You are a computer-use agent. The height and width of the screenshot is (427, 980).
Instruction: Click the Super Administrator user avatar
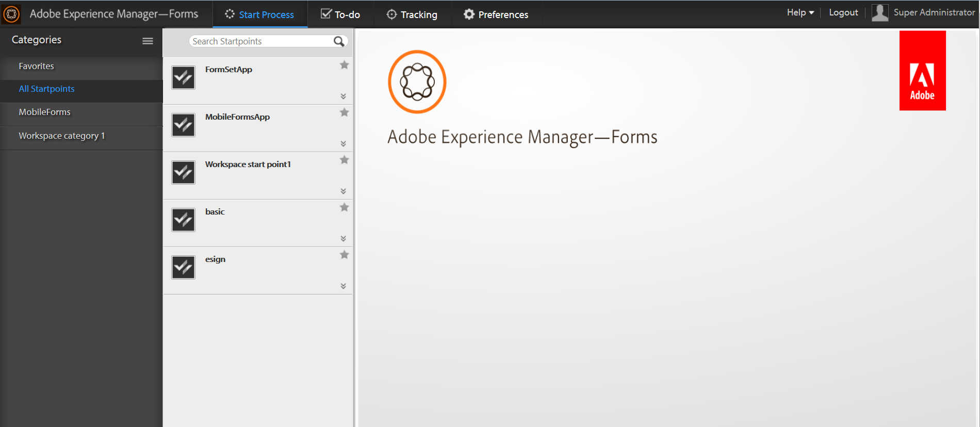click(880, 13)
